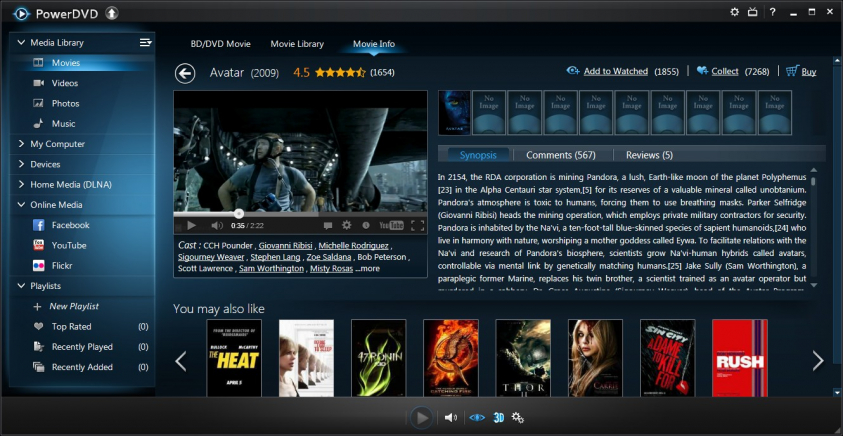Open the player settings gears in bottom bar
Screen dimensions: 843x436
coord(518,417)
